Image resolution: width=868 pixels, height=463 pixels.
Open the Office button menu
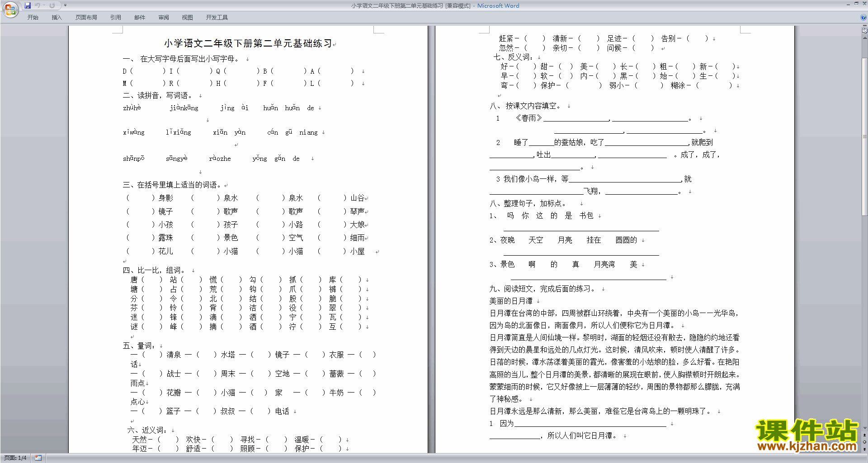coord(10,9)
